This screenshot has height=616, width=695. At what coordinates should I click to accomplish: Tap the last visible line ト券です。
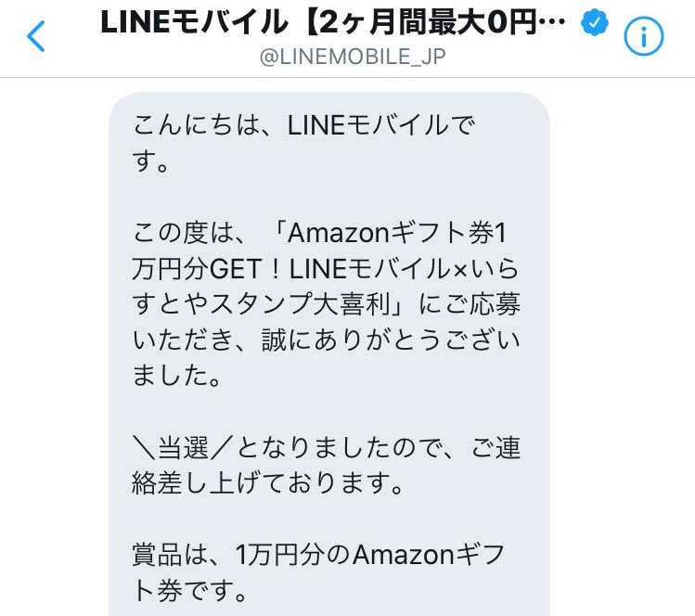pos(189,591)
